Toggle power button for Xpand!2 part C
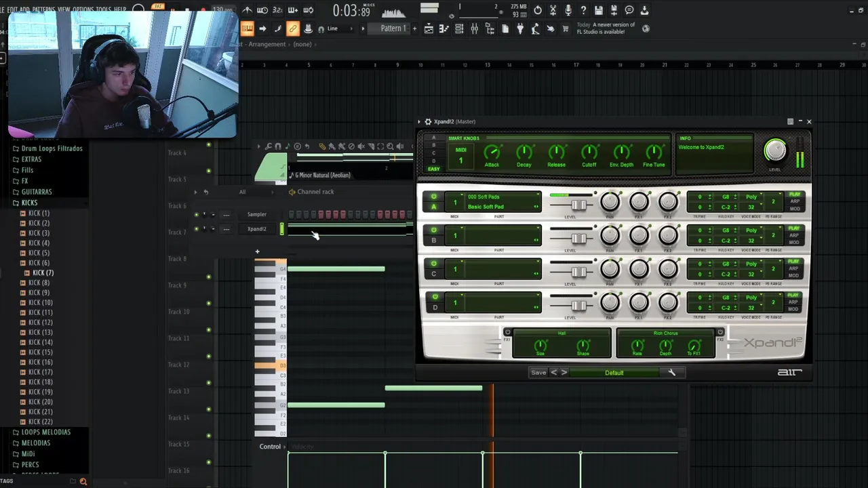868x488 pixels. [x=434, y=263]
